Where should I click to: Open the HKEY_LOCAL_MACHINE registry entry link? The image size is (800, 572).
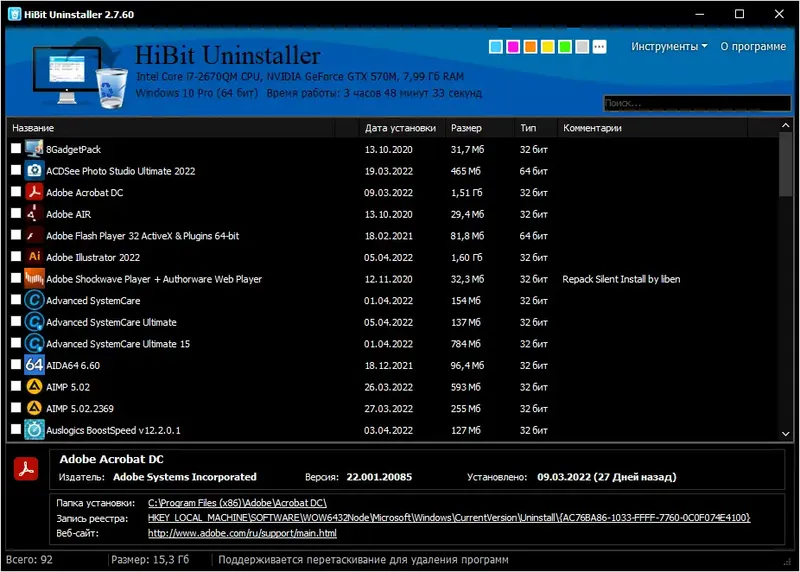pyautogui.click(x=449, y=518)
